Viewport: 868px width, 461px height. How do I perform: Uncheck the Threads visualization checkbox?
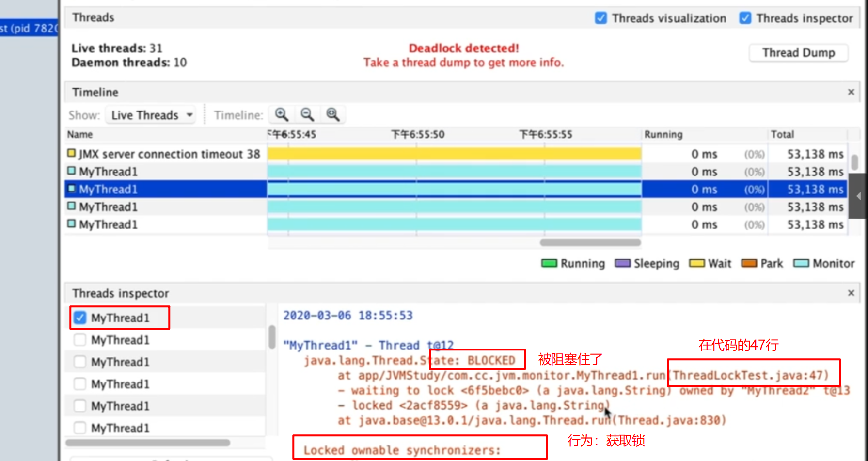click(x=600, y=18)
